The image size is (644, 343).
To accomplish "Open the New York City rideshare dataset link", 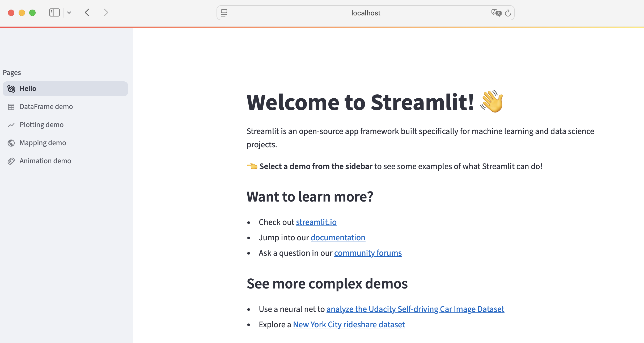I will 349,324.
